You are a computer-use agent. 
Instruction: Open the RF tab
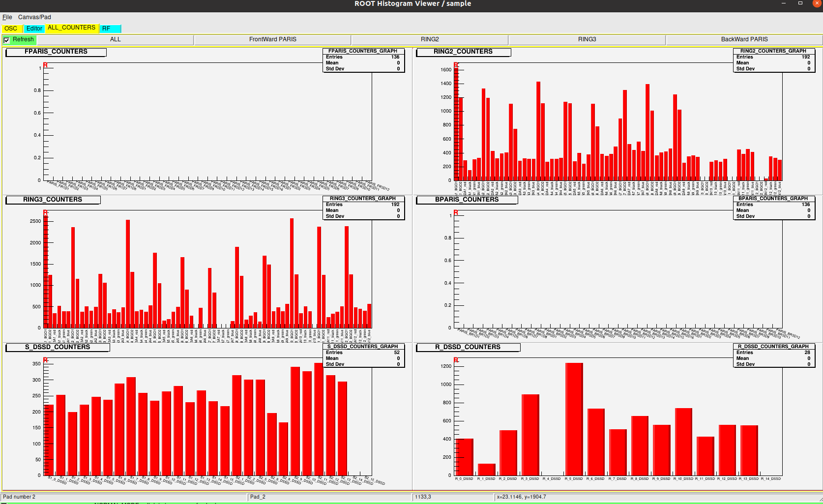109,29
